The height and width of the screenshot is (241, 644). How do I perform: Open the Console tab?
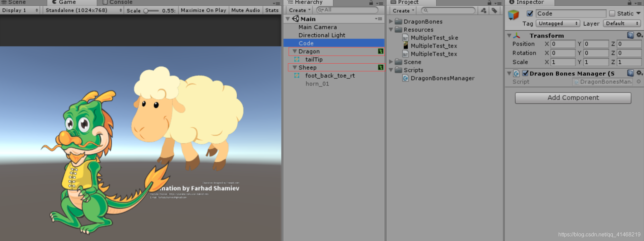point(117,2)
